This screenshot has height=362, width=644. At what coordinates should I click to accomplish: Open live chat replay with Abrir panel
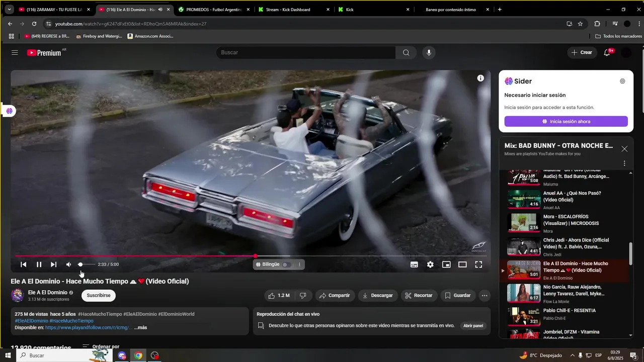[x=473, y=326]
